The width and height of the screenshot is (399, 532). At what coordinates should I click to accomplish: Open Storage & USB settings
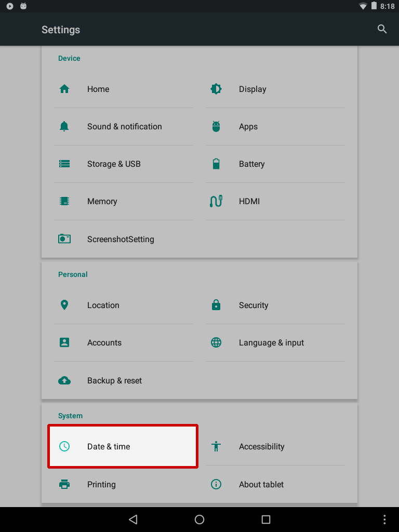124,164
